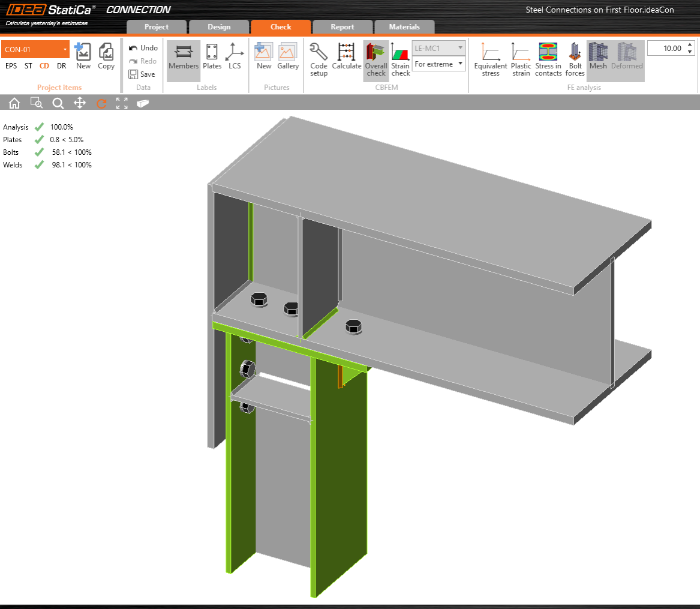Open the Report tab

click(343, 27)
